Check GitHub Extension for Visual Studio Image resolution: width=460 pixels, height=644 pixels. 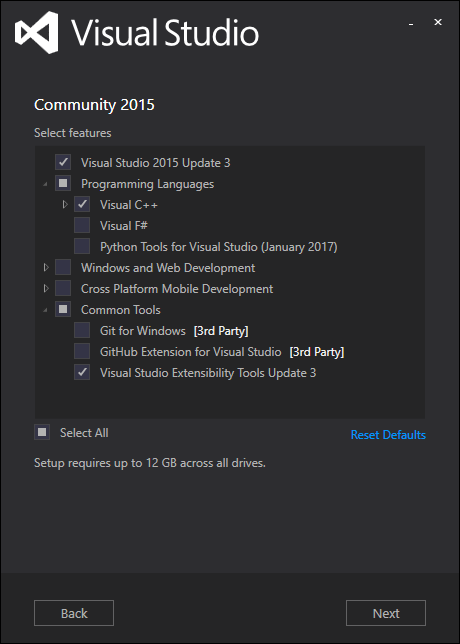[82, 351]
